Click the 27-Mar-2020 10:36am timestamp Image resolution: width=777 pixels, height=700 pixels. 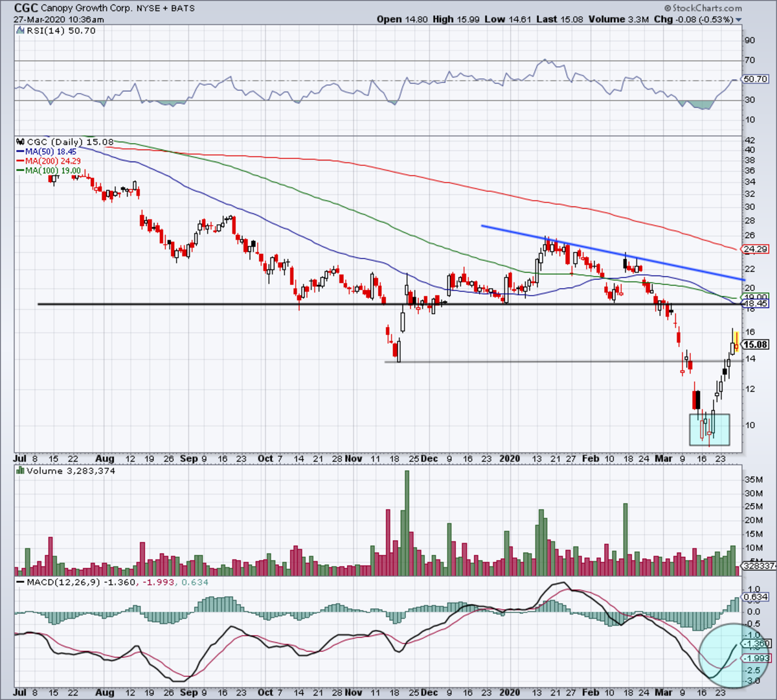click(x=59, y=19)
